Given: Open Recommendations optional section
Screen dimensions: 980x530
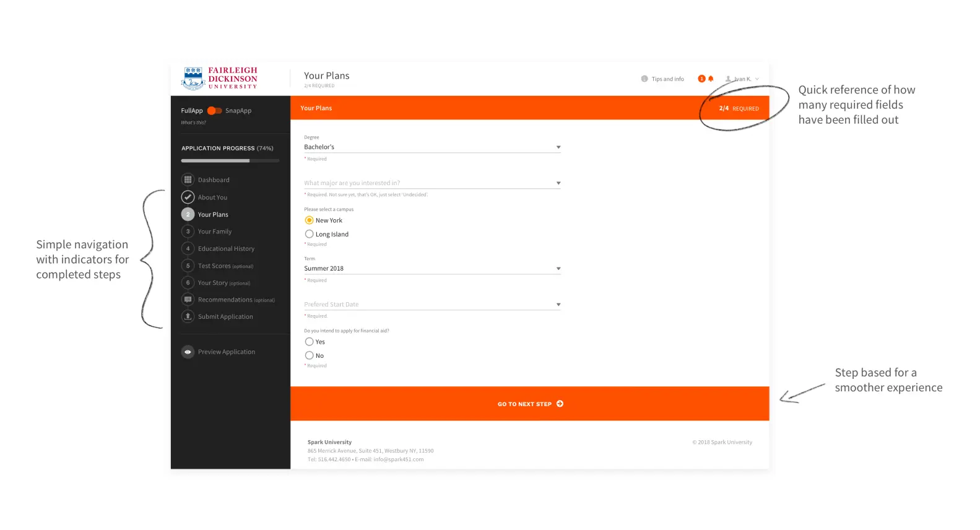Looking at the screenshot, I should [x=236, y=300].
